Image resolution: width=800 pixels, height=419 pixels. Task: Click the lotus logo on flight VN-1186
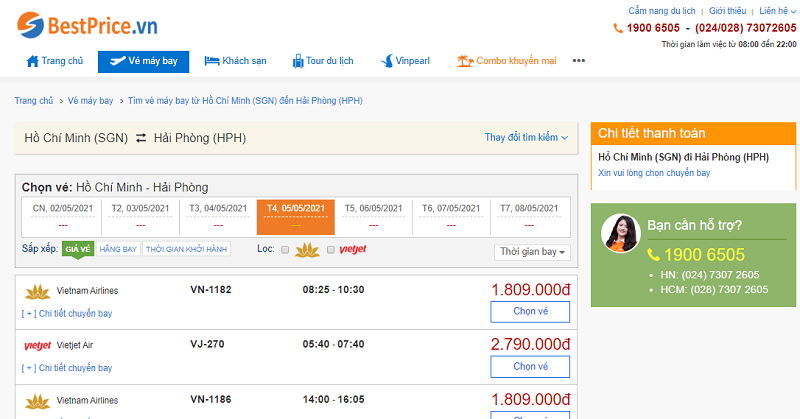tap(37, 402)
